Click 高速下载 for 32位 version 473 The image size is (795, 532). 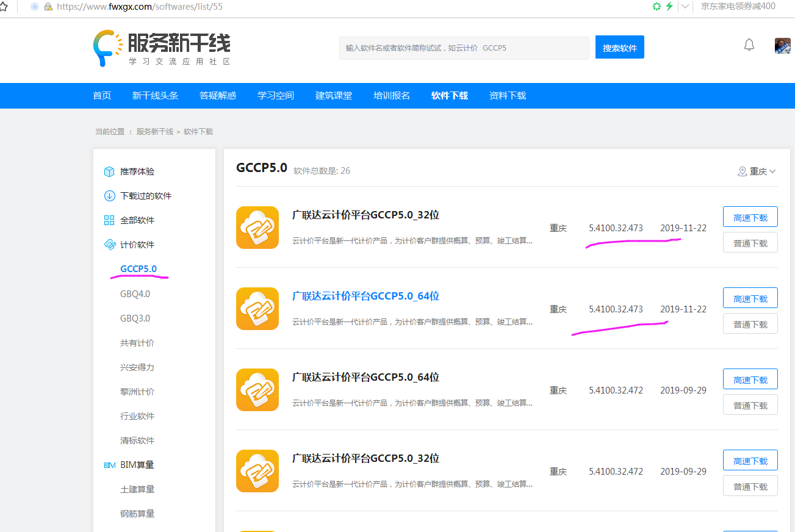[x=750, y=217]
